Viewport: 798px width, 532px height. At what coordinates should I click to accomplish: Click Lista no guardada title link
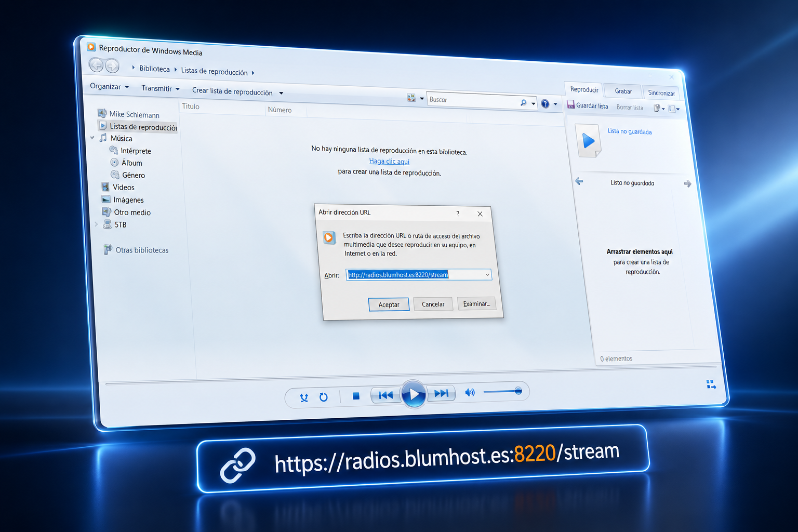coord(630,131)
